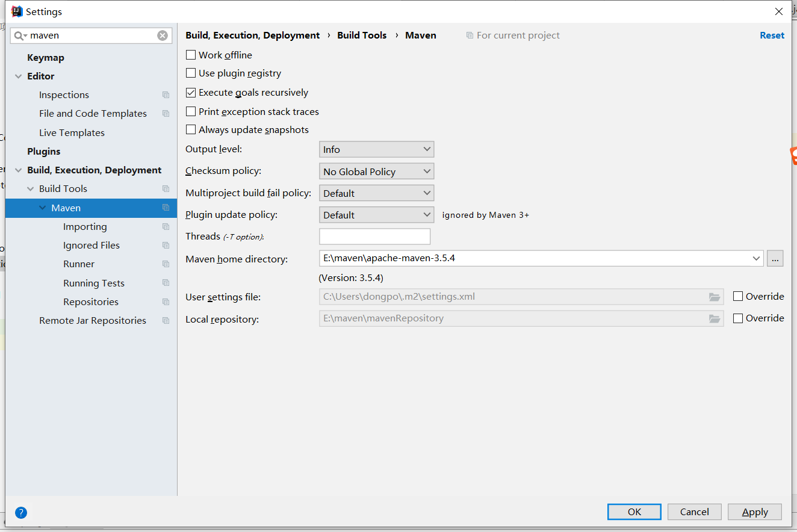
Task: Click the Cancel button
Action: click(x=695, y=512)
